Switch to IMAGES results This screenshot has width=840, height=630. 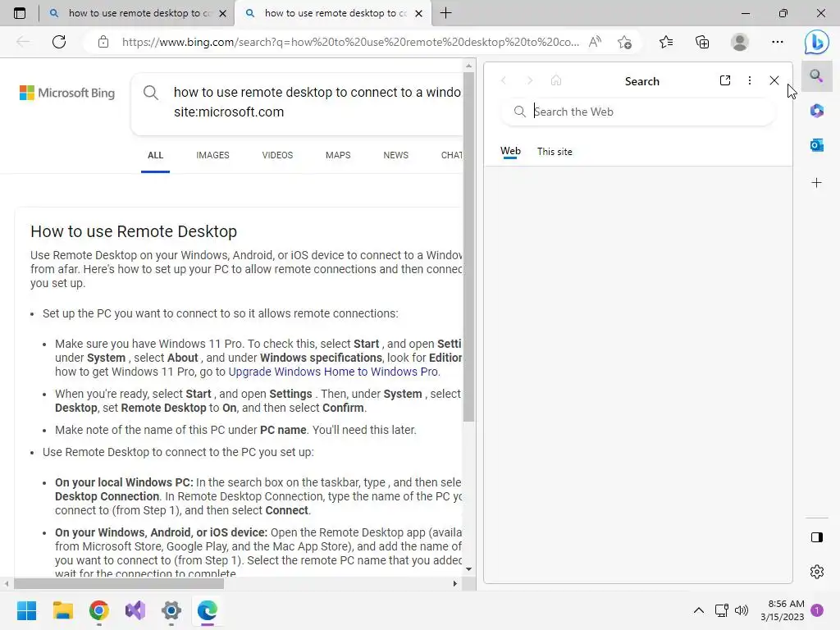pos(212,155)
